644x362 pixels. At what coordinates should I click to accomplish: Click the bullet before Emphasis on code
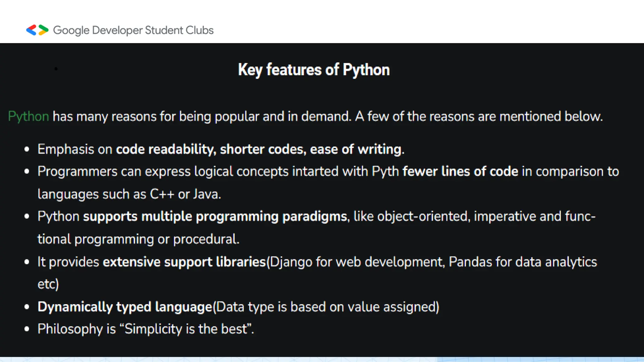(x=27, y=149)
